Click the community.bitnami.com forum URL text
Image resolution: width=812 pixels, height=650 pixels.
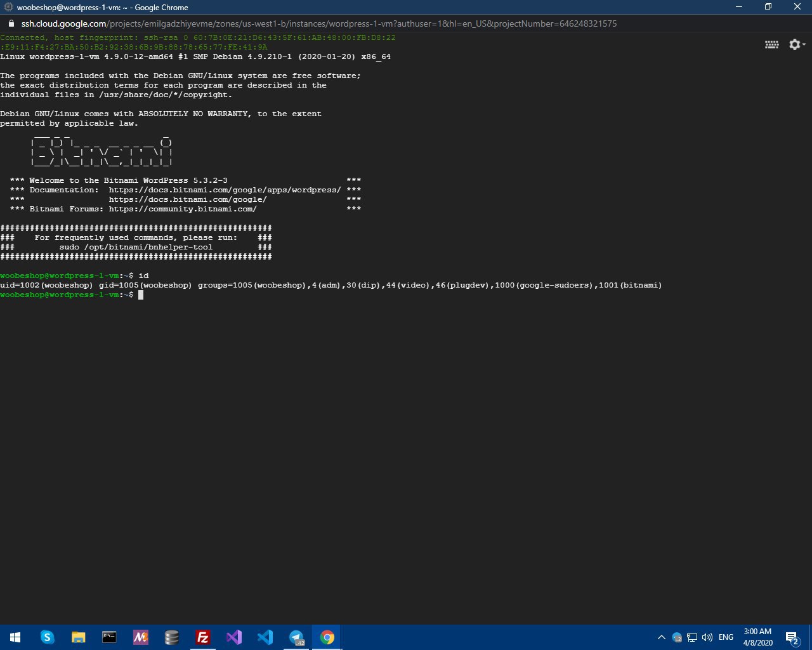pos(183,209)
